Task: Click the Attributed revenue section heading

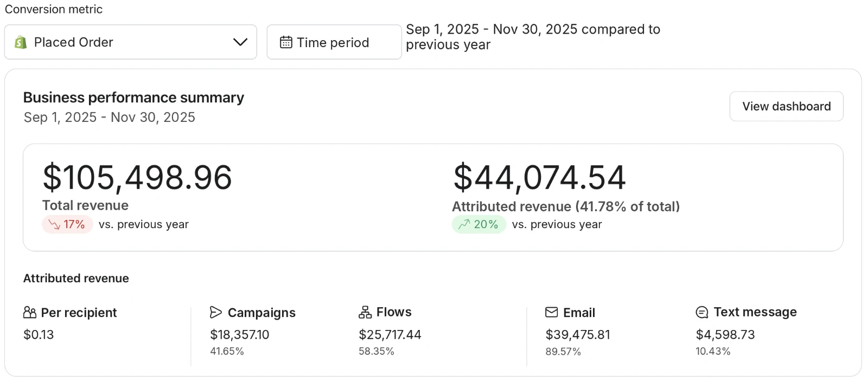Action: click(x=76, y=279)
